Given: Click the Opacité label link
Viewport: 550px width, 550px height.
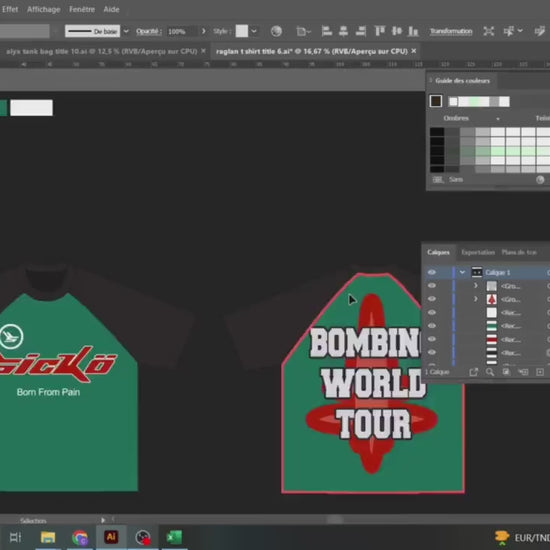Looking at the screenshot, I should click(148, 31).
